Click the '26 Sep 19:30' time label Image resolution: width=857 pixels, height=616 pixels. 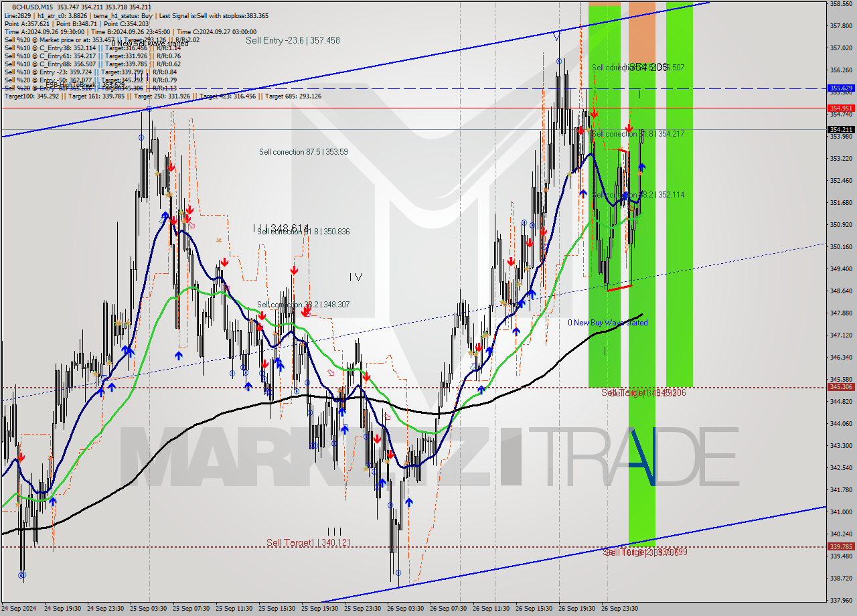click(x=577, y=609)
